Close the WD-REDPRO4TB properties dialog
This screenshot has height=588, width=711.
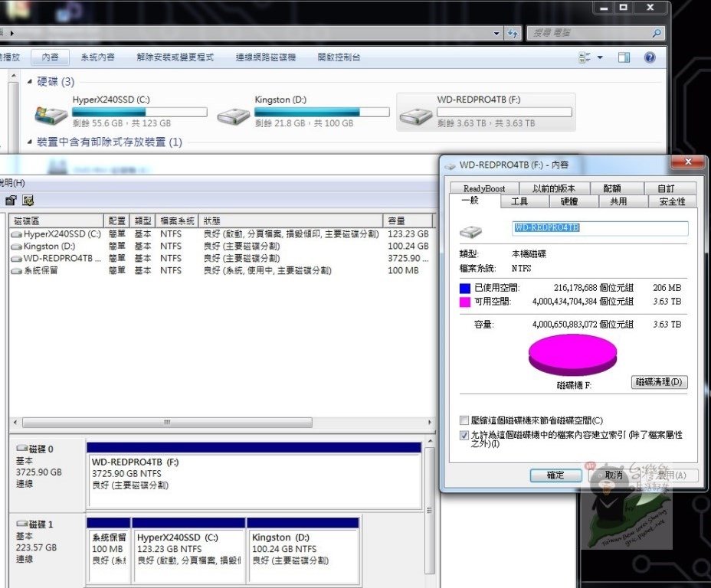click(688, 162)
